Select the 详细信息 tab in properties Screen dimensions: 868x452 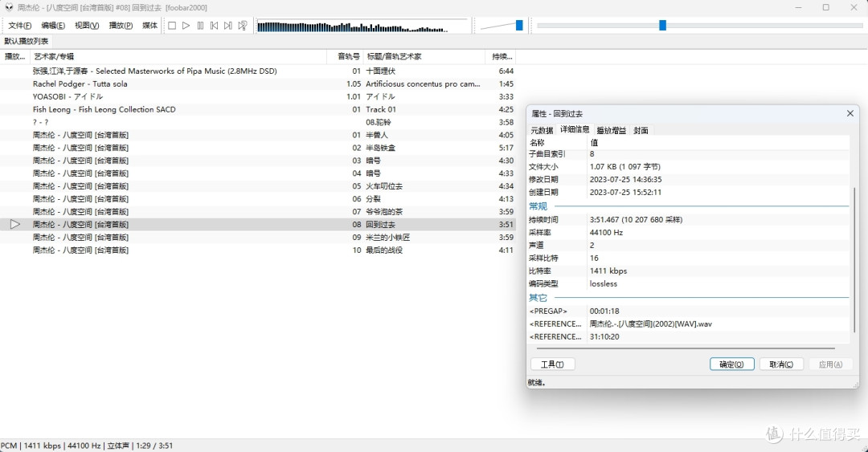[x=575, y=129]
